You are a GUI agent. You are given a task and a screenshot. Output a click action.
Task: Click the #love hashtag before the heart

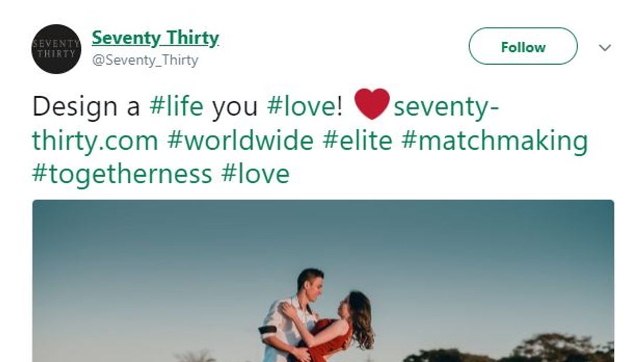click(304, 107)
